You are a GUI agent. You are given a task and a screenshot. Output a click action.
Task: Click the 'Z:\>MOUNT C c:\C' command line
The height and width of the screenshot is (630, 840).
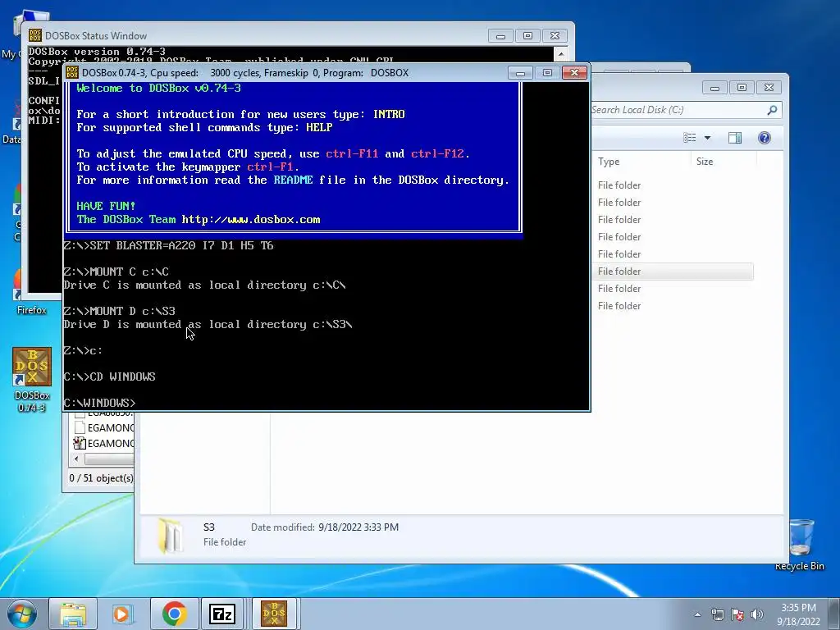coord(116,272)
